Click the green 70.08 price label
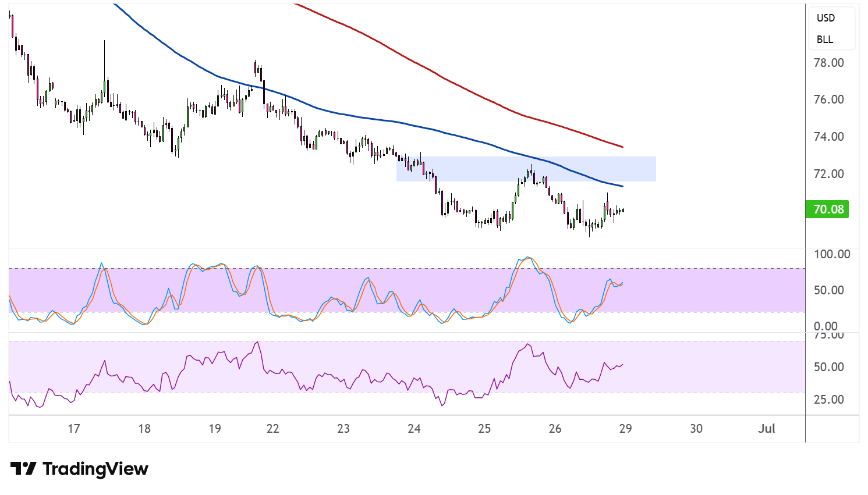This screenshot has height=495, width=868. (x=827, y=209)
